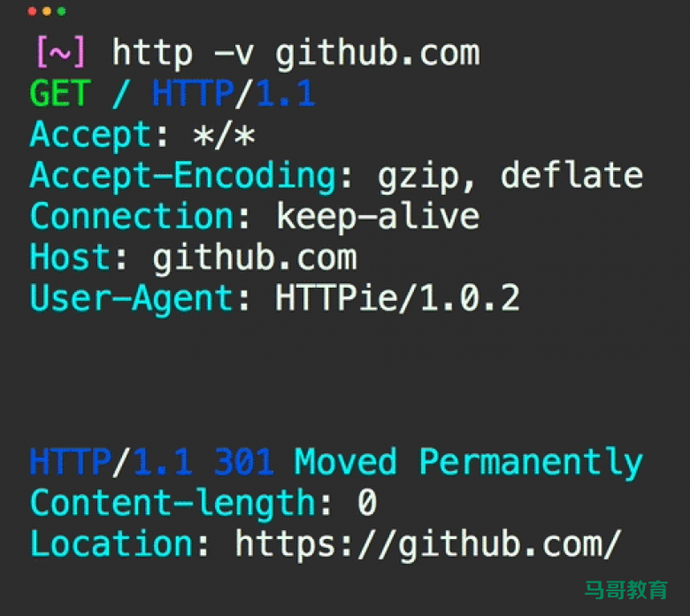Click the Accept-Encoding header name
690x616 pixels.
183,176
